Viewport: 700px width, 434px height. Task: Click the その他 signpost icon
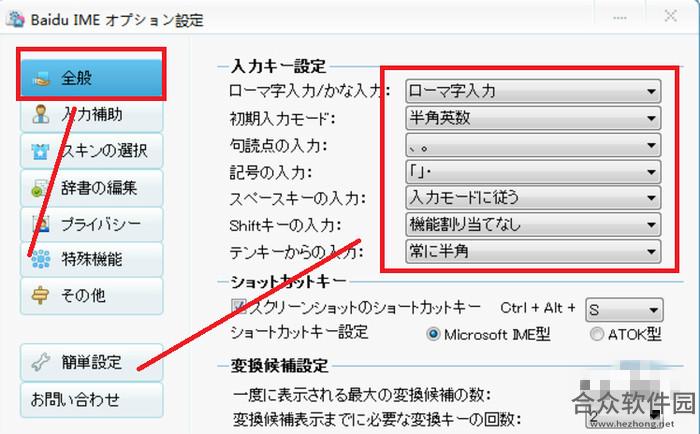click(40, 295)
